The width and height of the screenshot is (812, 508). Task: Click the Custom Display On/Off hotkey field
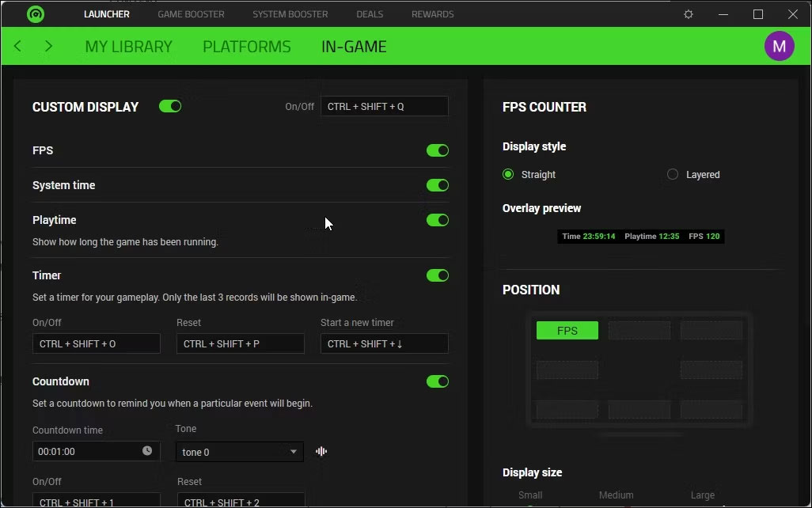[384, 106]
